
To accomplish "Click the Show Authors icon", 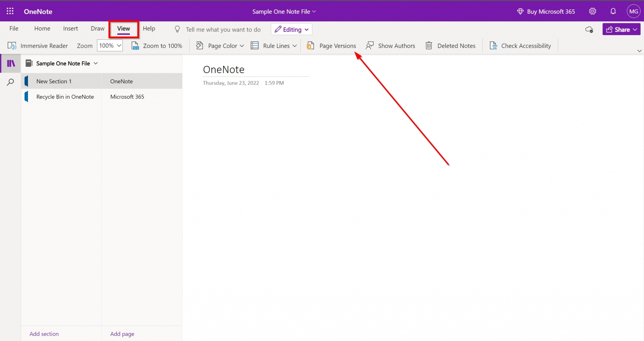I will 370,46.
